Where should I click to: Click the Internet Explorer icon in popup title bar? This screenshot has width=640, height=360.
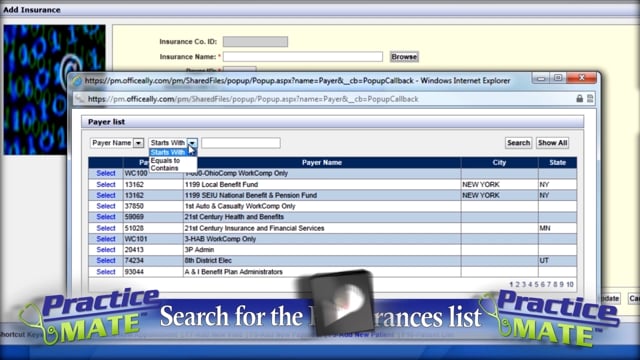click(77, 81)
